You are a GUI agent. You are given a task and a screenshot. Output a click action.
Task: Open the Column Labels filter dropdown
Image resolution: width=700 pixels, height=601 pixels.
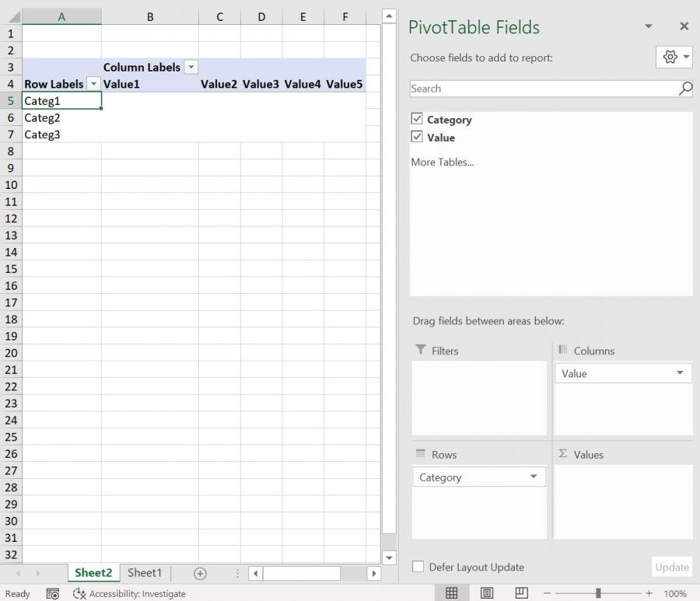191,67
